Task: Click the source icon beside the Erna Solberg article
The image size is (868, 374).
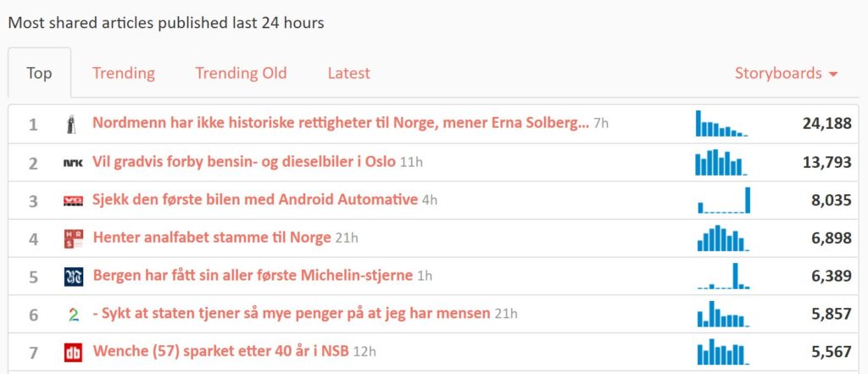Action: pyautogui.click(x=73, y=125)
